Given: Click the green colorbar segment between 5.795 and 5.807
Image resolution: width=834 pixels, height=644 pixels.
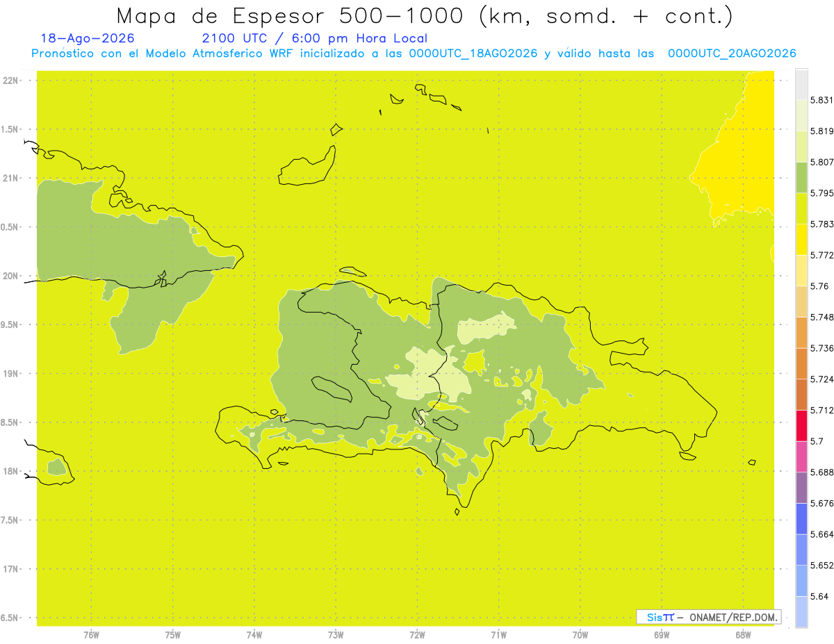Looking at the screenshot, I should 801,177.
